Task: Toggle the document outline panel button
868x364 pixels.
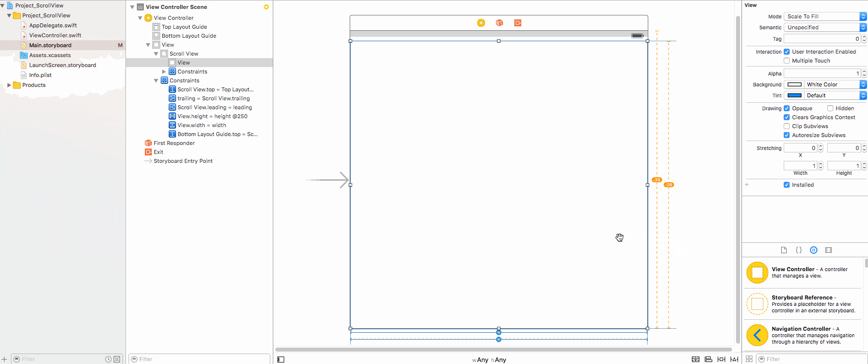Action: click(x=281, y=360)
